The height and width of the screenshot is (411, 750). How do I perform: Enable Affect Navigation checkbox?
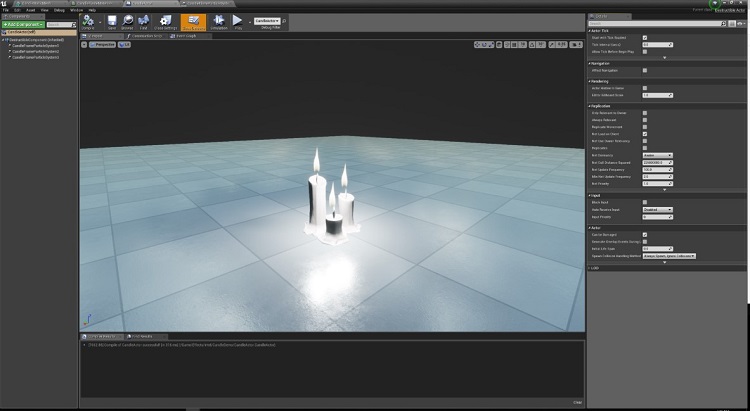(645, 70)
